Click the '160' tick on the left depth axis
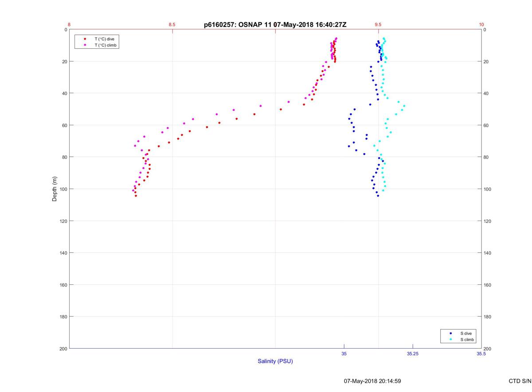This screenshot has height=392, width=532. (63, 285)
